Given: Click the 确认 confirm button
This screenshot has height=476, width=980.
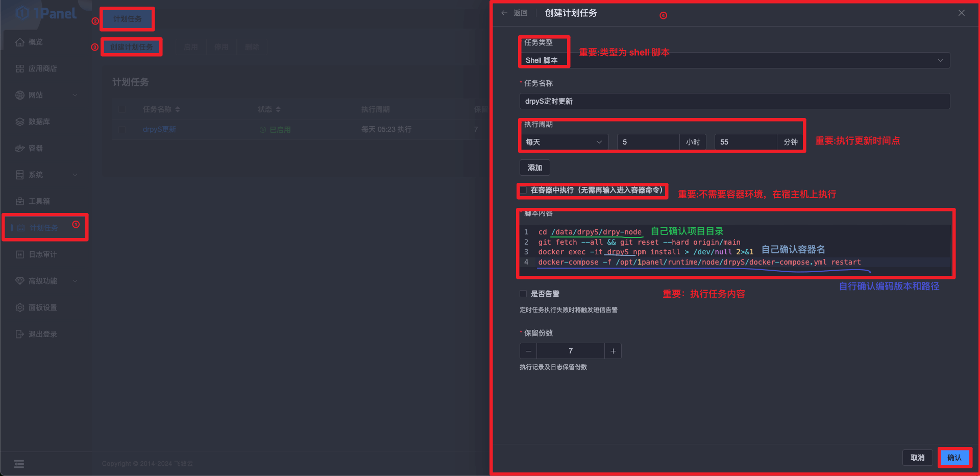Looking at the screenshot, I should [x=954, y=458].
